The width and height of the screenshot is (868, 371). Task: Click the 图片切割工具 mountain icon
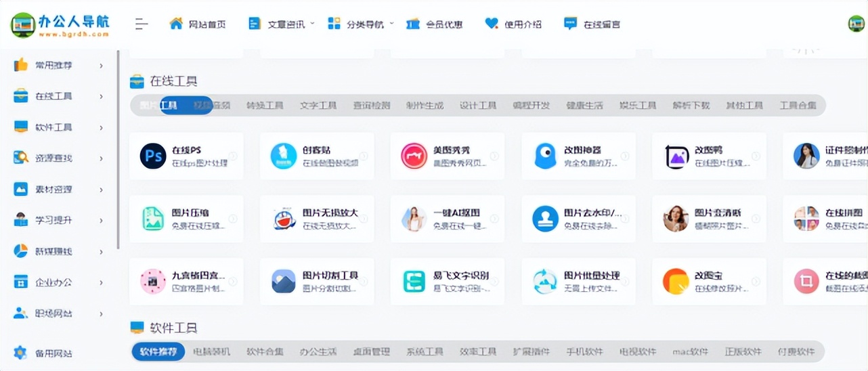click(x=284, y=281)
